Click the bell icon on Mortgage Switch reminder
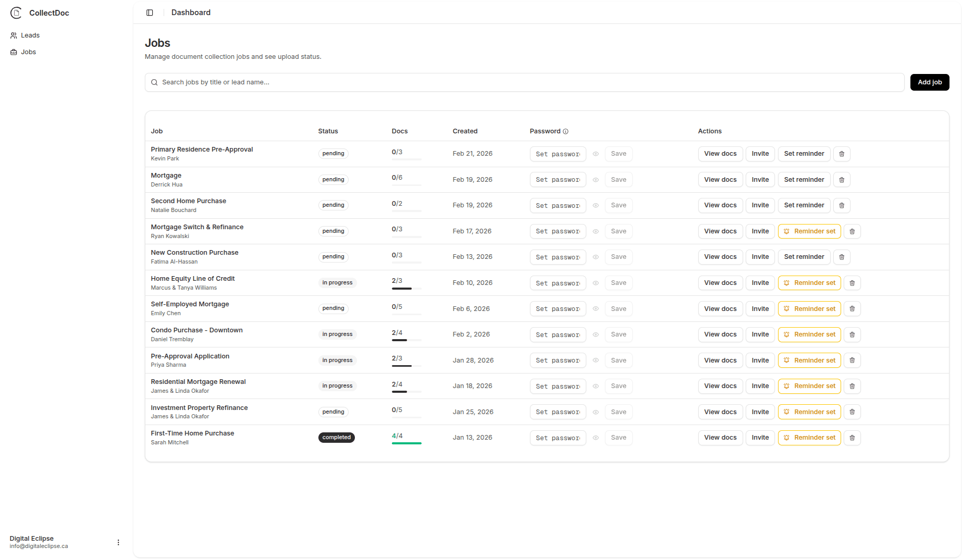This screenshot has height=560, width=962. point(786,231)
